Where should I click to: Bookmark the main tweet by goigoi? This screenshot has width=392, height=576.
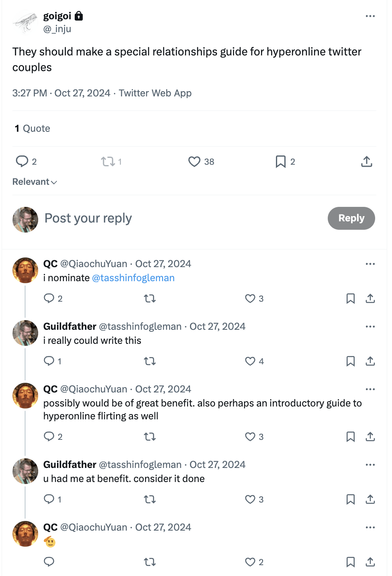(x=280, y=161)
